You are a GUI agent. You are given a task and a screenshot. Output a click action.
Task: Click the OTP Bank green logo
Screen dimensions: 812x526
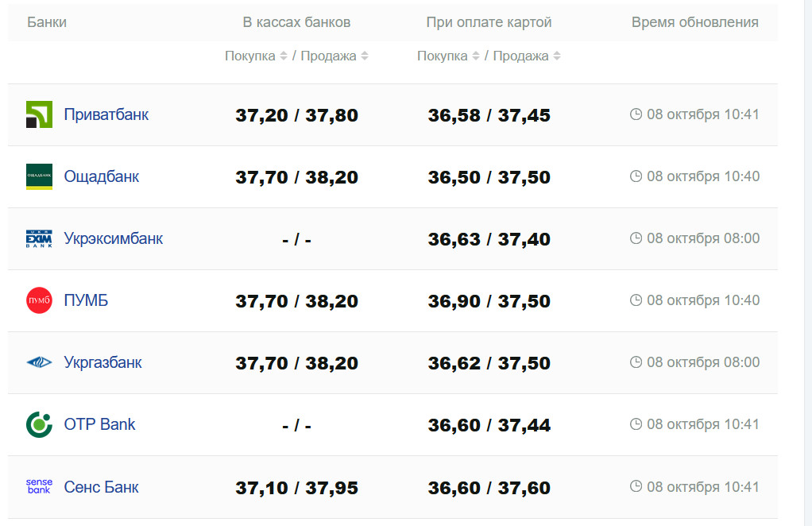coord(39,424)
